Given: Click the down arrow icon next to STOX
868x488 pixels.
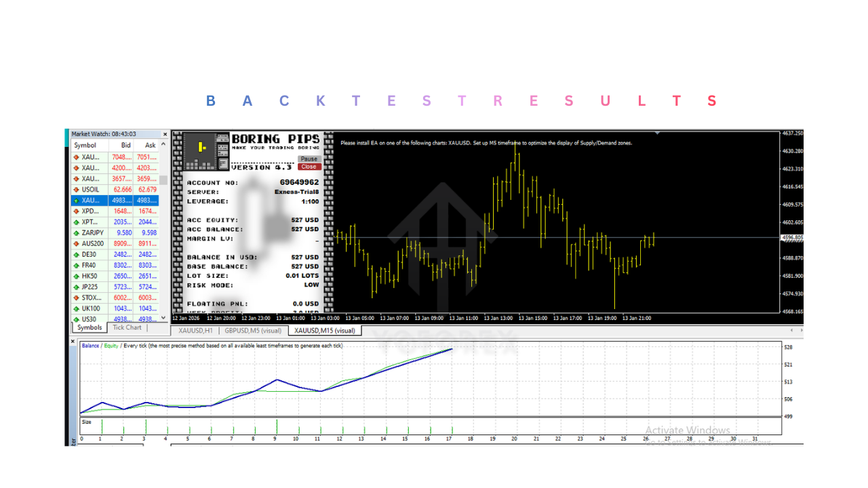Looking at the screenshot, I should click(x=75, y=298).
